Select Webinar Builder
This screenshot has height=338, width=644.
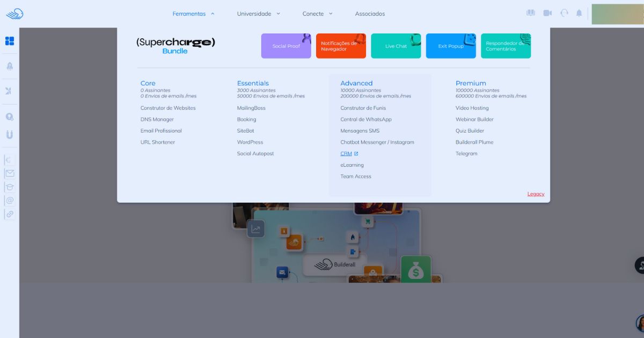(474, 119)
